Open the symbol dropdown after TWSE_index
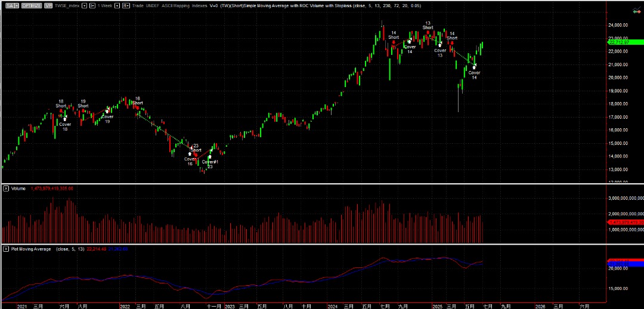Viewport: 644px width, 309px height. (x=84, y=6)
